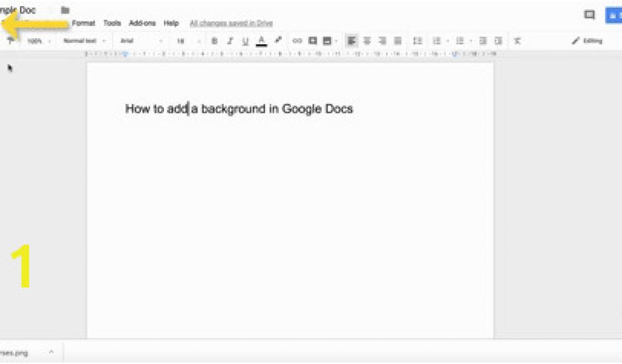
Task: Center align the text
Action: pyautogui.click(x=367, y=41)
